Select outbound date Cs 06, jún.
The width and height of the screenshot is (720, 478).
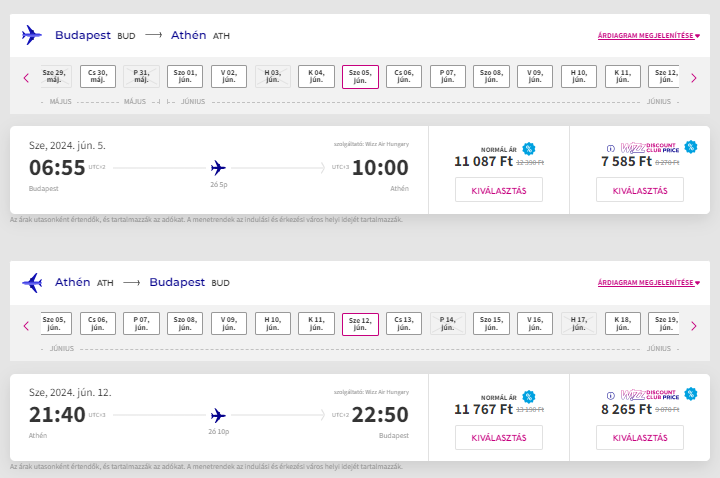pyautogui.click(x=404, y=76)
